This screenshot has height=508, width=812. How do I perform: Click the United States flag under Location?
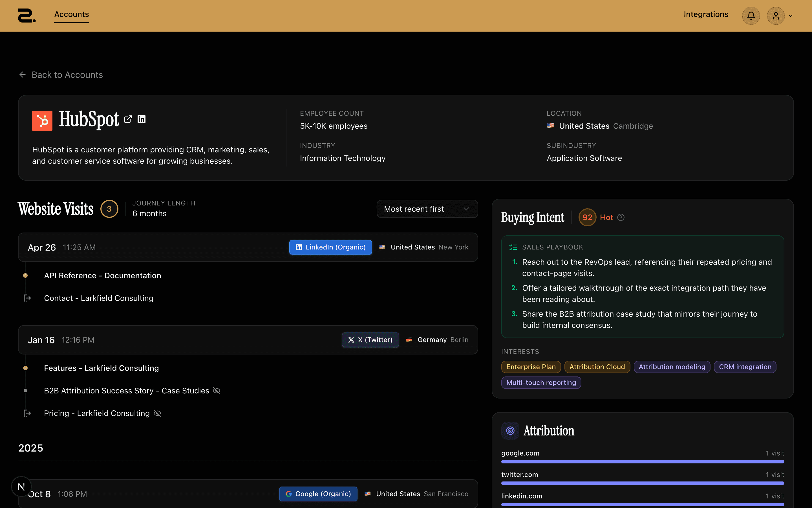point(551,126)
